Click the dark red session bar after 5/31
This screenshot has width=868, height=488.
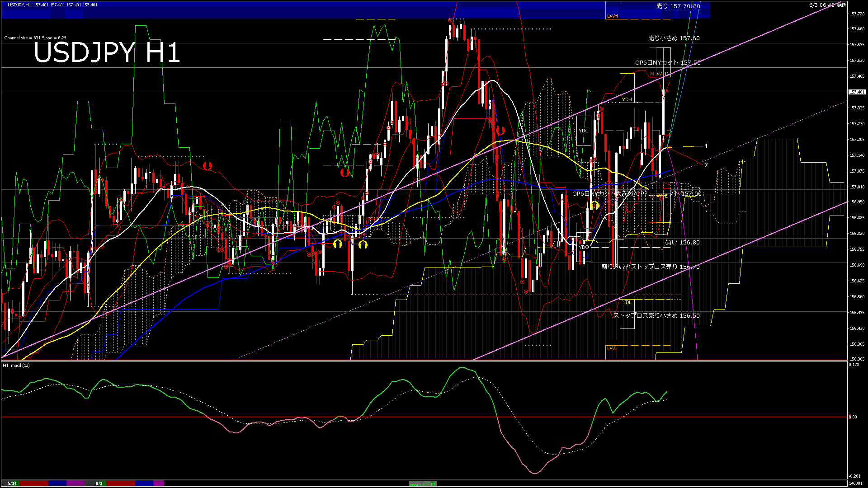pyautogui.click(x=34, y=483)
